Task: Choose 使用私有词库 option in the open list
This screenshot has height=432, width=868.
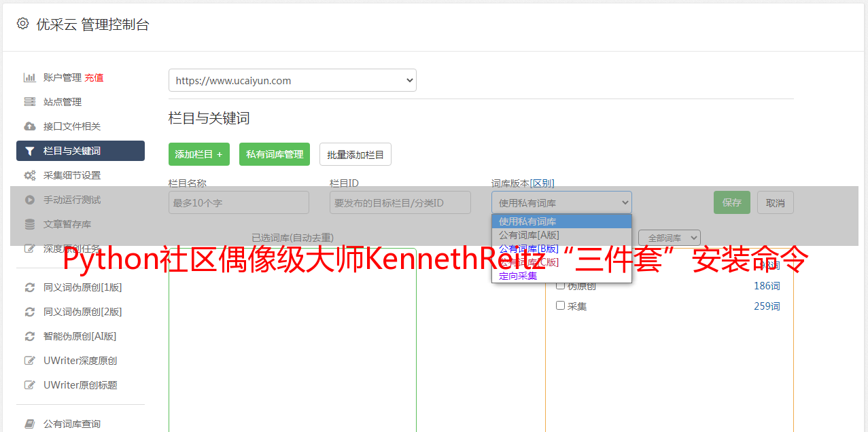Action: (561, 221)
